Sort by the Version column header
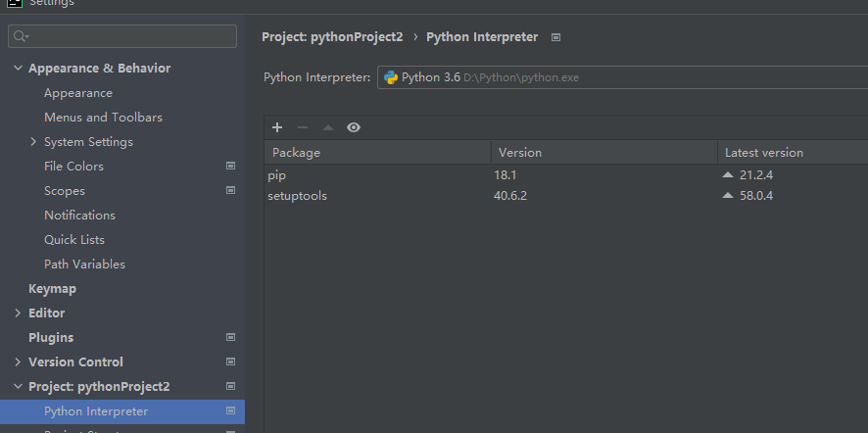Viewport: 868px width, 433px height. (x=603, y=153)
